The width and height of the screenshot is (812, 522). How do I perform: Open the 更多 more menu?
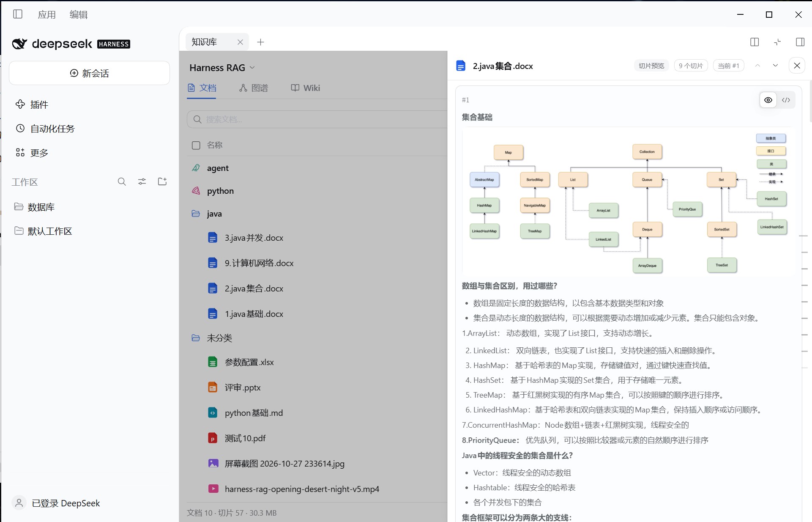[32, 153]
